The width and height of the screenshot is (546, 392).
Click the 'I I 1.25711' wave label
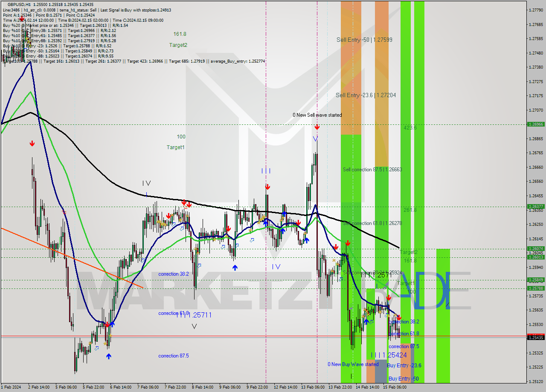(194, 315)
